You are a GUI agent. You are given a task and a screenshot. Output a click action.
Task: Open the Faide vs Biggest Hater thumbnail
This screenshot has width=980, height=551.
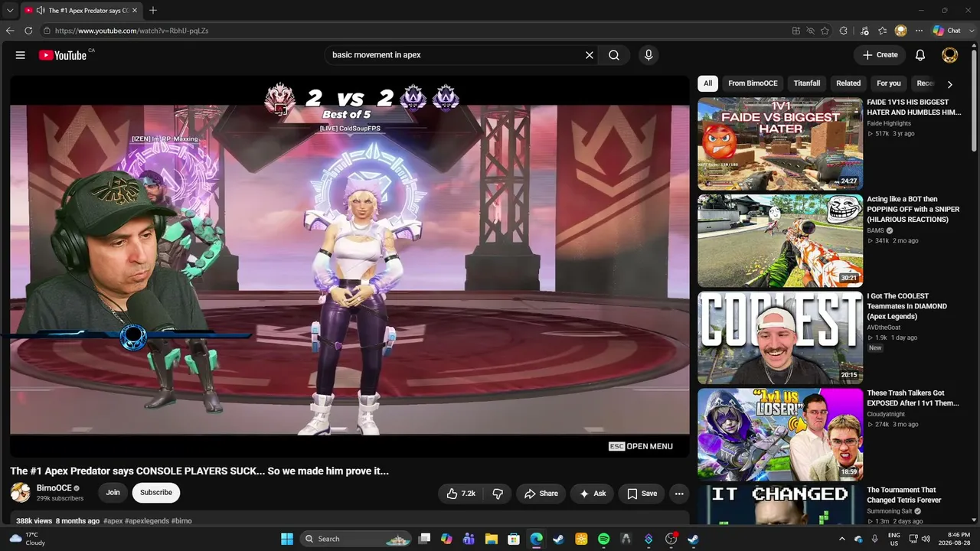tap(780, 144)
